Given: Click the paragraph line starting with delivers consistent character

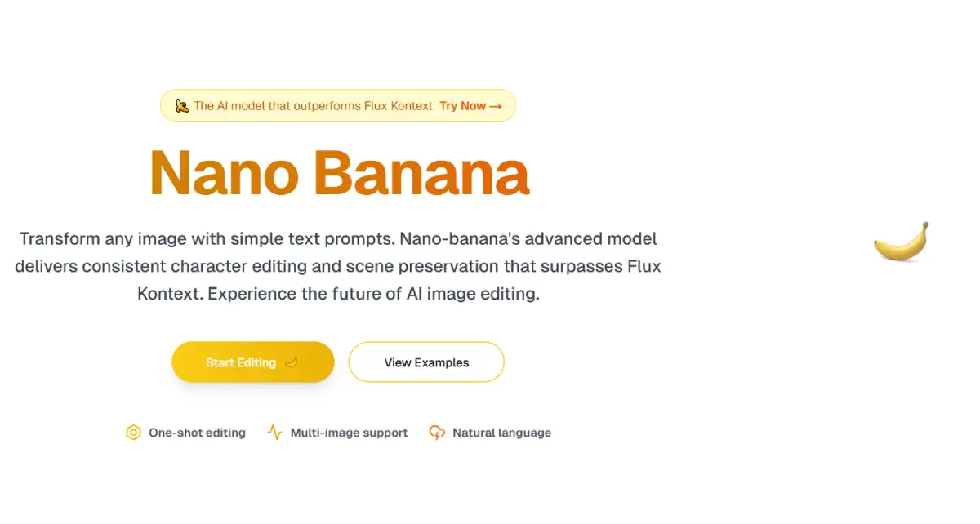Looking at the screenshot, I should pyautogui.click(x=338, y=266).
